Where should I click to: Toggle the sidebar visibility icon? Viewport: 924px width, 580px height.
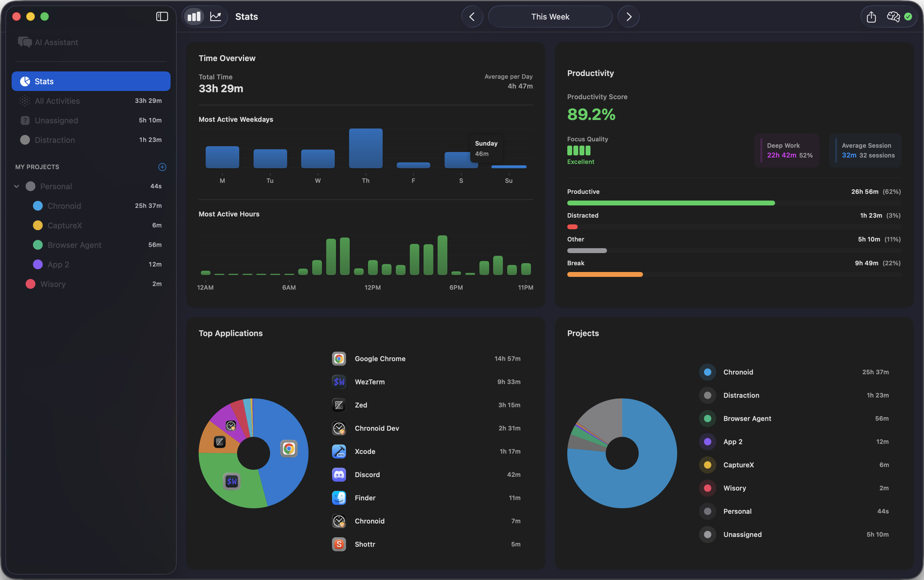point(162,16)
